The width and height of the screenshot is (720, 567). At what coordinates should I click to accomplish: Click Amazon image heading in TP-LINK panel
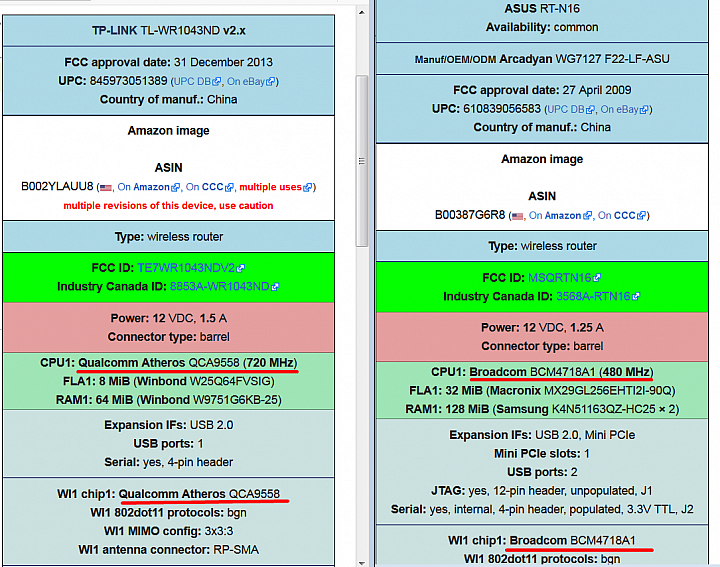[169, 131]
